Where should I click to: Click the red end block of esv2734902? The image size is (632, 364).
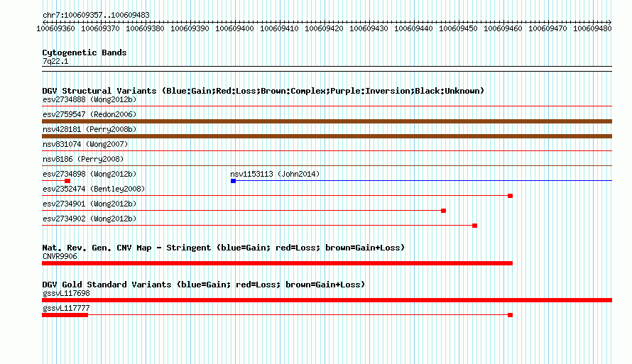[474, 226]
